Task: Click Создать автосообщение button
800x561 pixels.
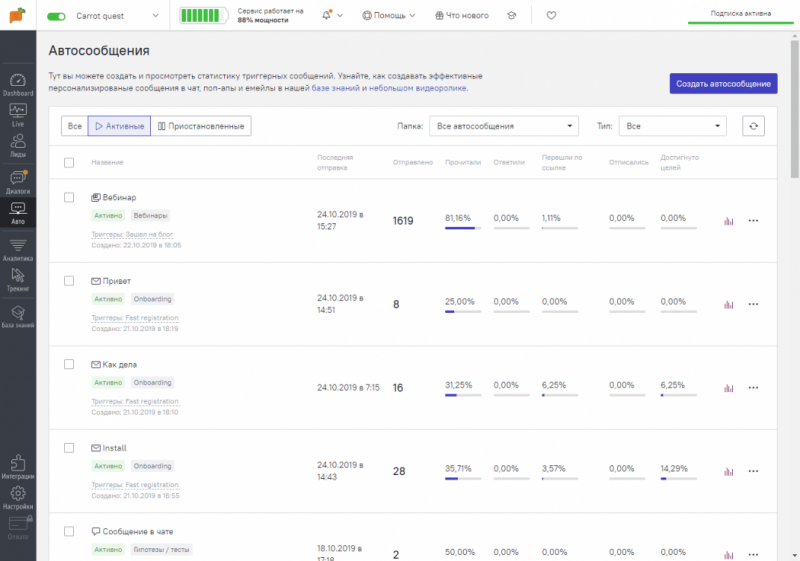Action: pyautogui.click(x=722, y=84)
